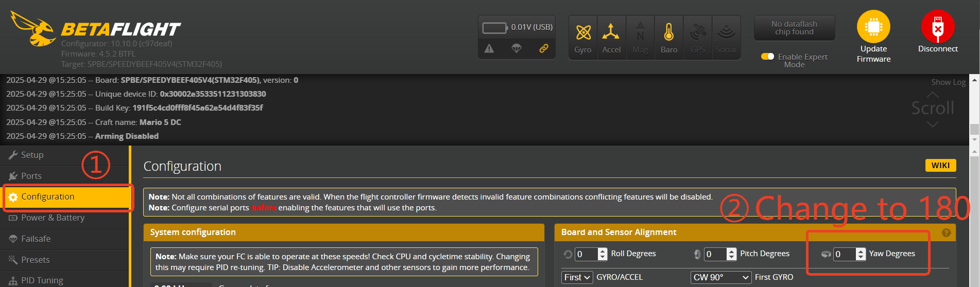
Task: Open the CW 90° First GYRO dropdown
Action: (720, 277)
